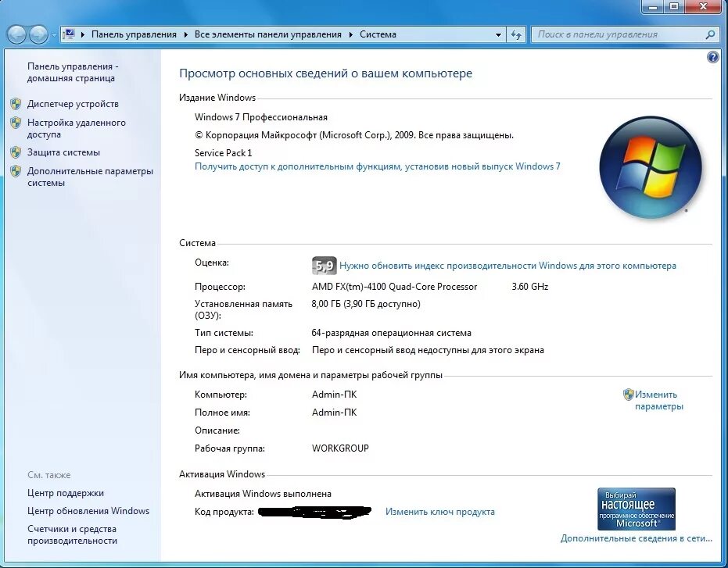Viewport: 728px width, 568px height.
Task: Click 'AMD FX(tm)-4100 Quad-Core Processor' value
Action: [395, 287]
